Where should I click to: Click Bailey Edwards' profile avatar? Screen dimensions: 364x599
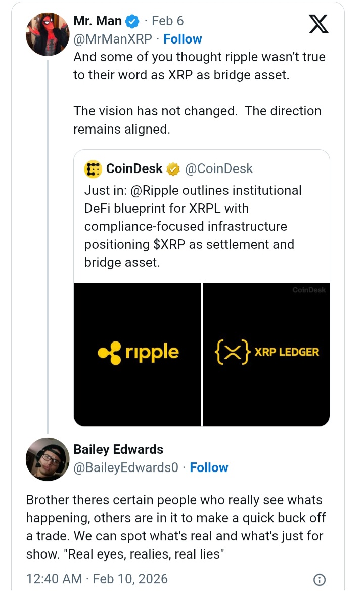(47, 459)
